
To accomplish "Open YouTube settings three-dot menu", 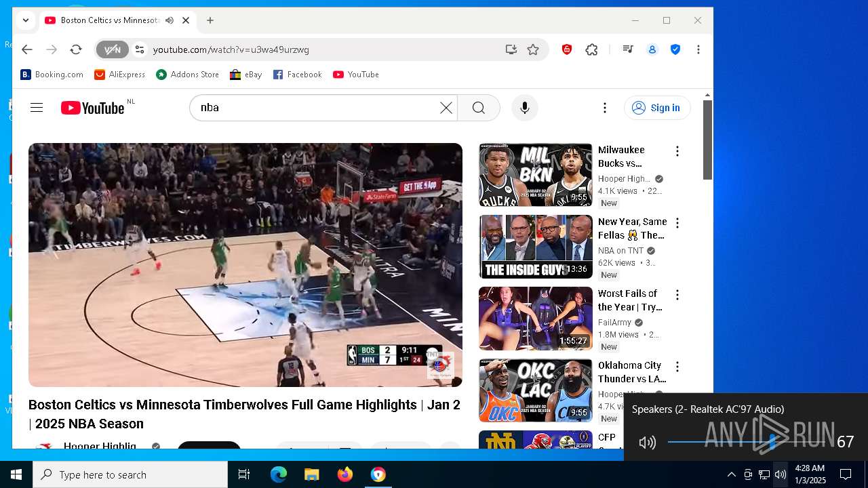I will pyautogui.click(x=605, y=108).
